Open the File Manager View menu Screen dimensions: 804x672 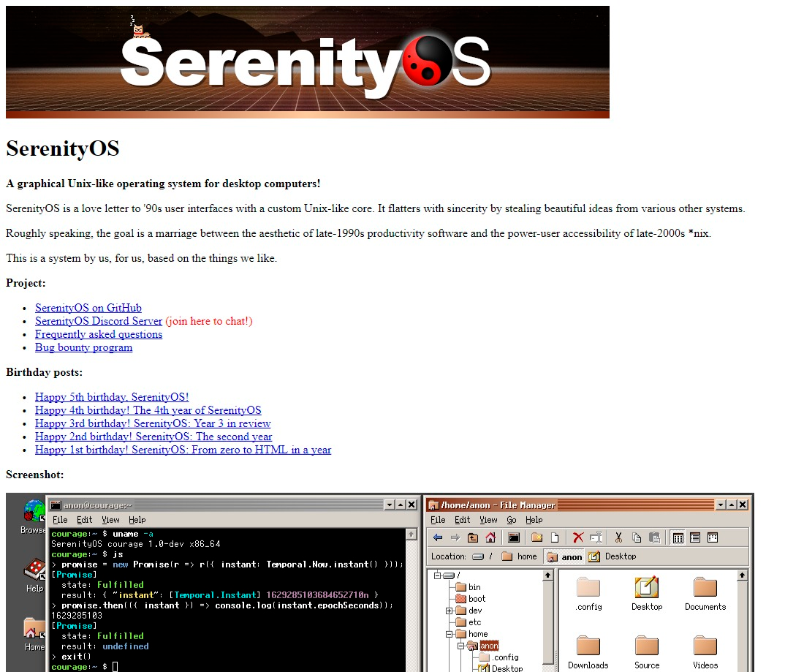tap(488, 520)
